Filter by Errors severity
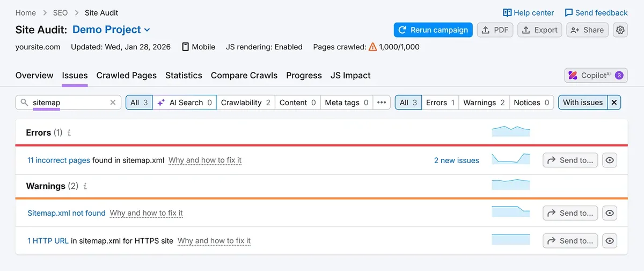 point(440,102)
